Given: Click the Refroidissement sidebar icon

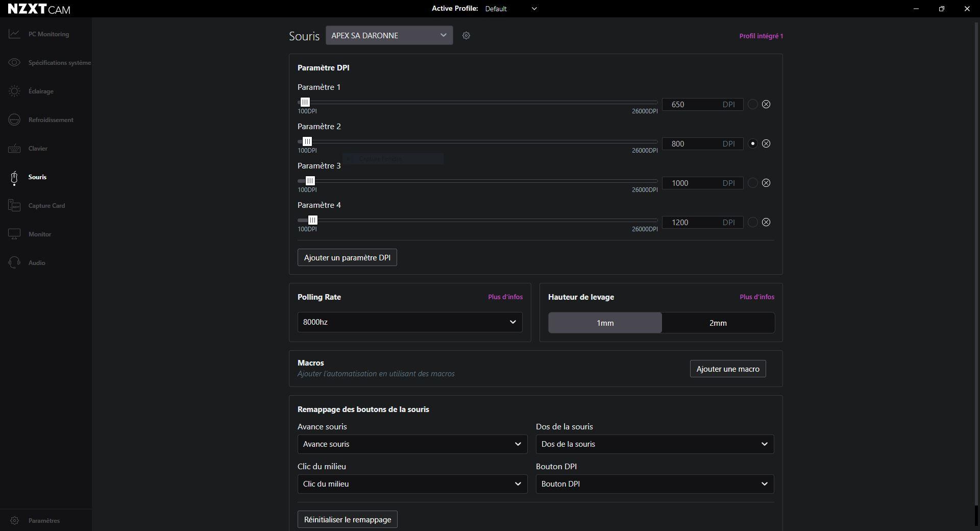Looking at the screenshot, I should point(14,120).
